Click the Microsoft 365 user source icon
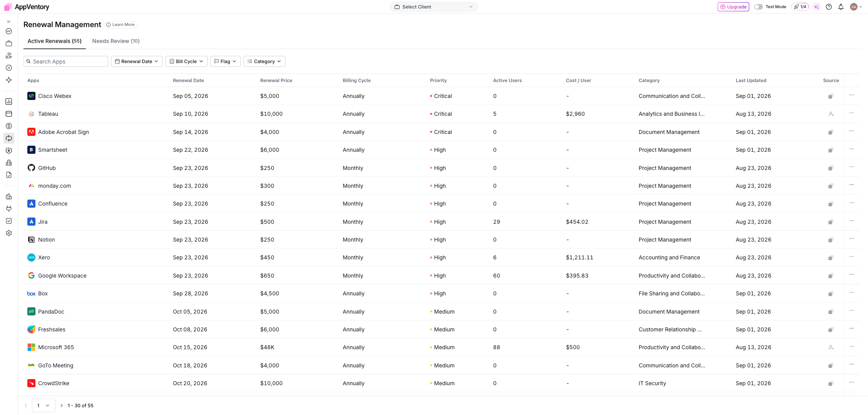 pos(831,347)
